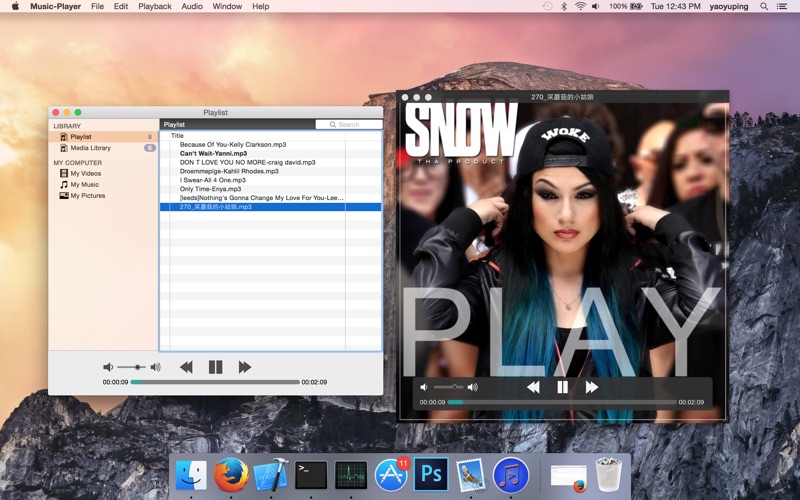
Task: Open the Playback menu
Action: pyautogui.click(x=155, y=6)
